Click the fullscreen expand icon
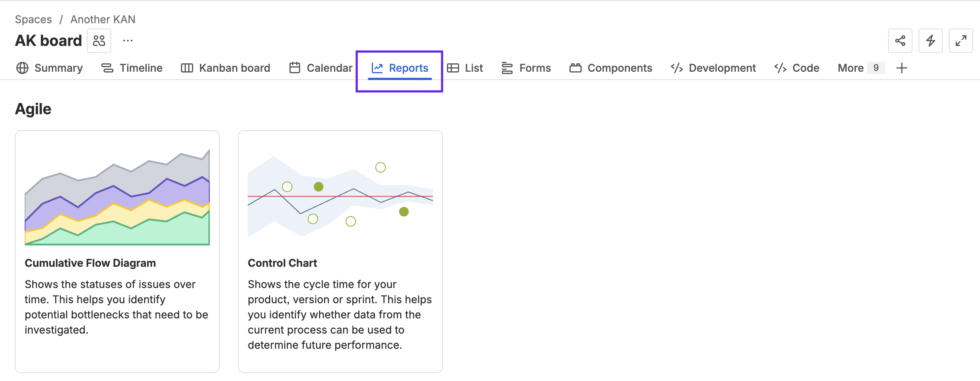980x381 pixels. click(x=961, y=41)
